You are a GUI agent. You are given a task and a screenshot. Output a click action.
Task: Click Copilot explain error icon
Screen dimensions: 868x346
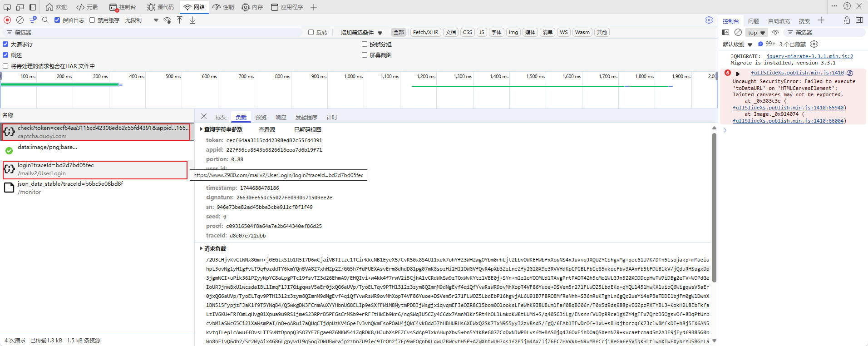click(x=850, y=73)
